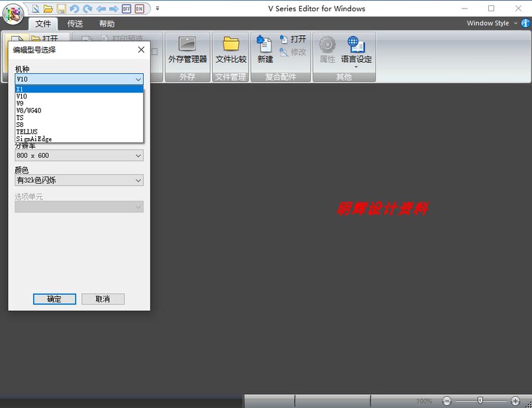Click the ON icon in quick access toolbar

pos(139,9)
